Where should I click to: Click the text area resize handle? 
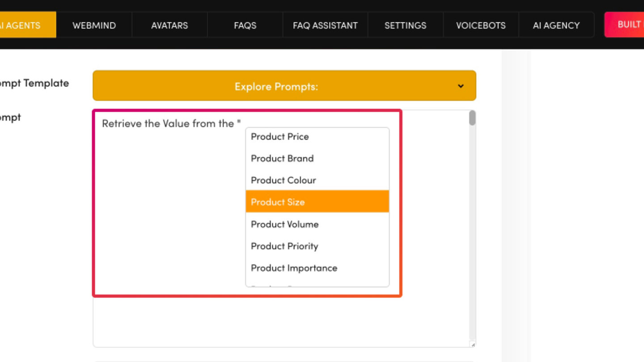[x=473, y=345]
